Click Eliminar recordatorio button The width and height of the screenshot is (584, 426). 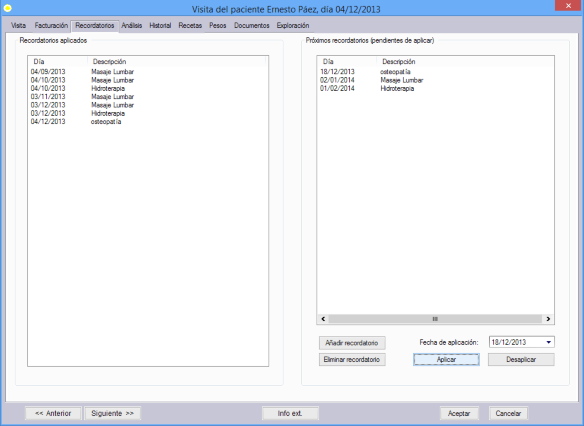(x=352, y=359)
